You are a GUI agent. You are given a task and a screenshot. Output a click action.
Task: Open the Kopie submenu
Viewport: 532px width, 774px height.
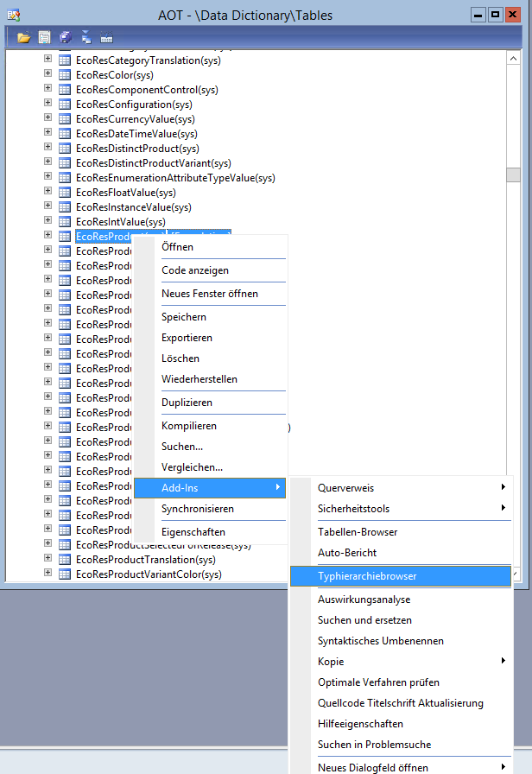[x=401, y=662]
